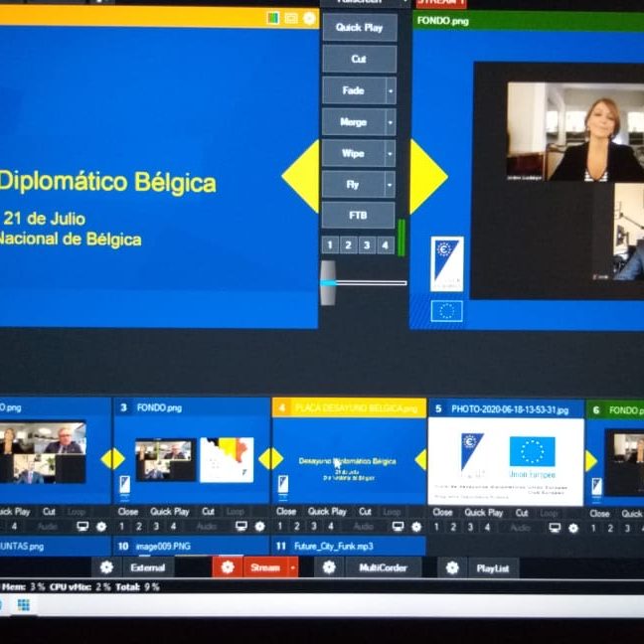Open Stream settings gear icon

point(227,567)
